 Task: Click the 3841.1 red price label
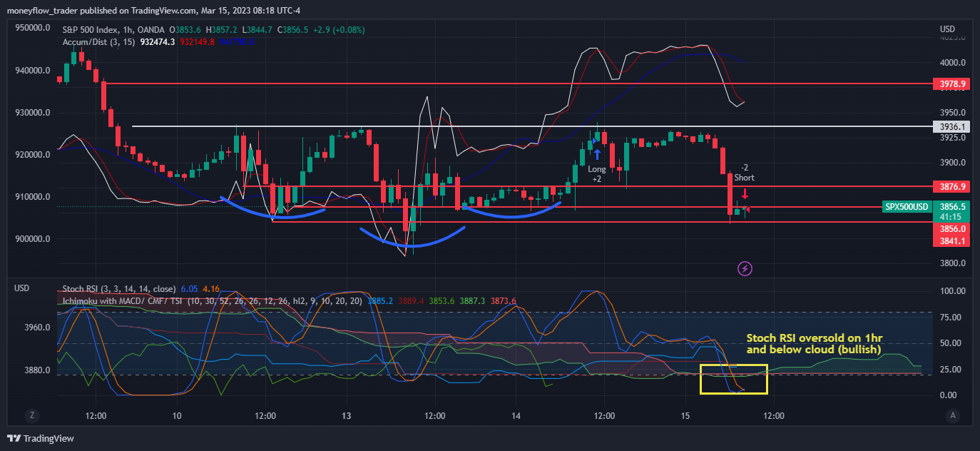pos(953,241)
